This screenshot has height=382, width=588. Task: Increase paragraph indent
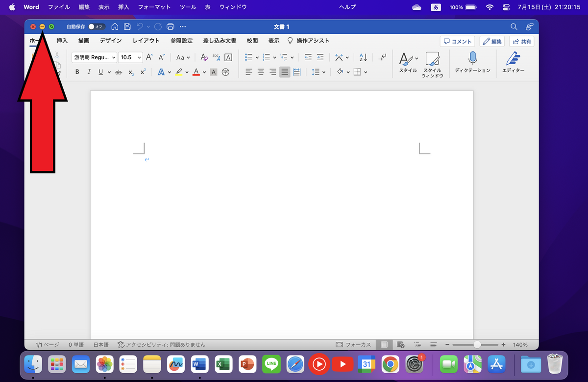pyautogui.click(x=320, y=57)
